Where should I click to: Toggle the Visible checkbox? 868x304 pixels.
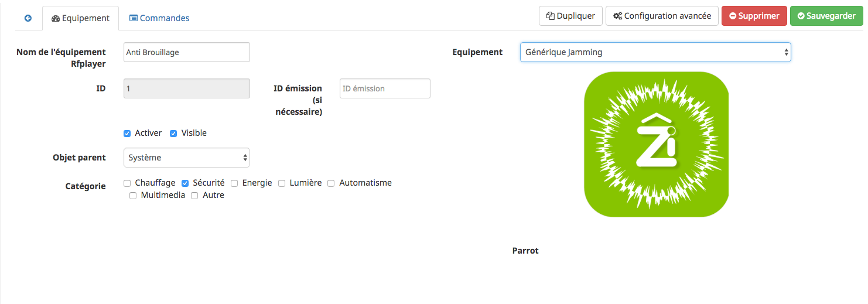[173, 134]
